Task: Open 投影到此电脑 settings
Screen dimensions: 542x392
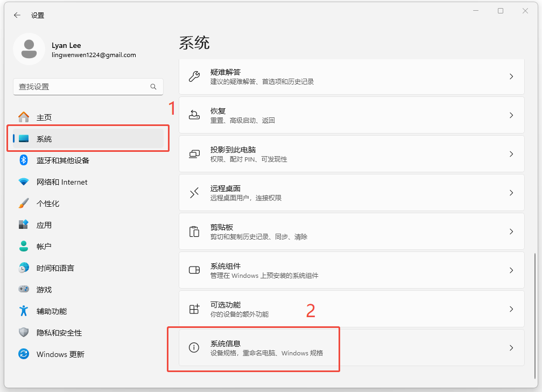Action: [x=351, y=154]
